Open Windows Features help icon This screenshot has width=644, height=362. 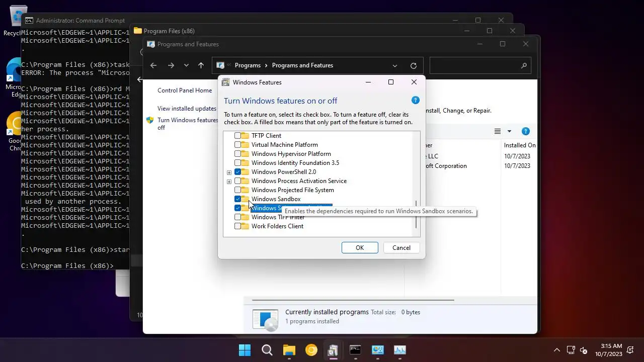pyautogui.click(x=416, y=100)
